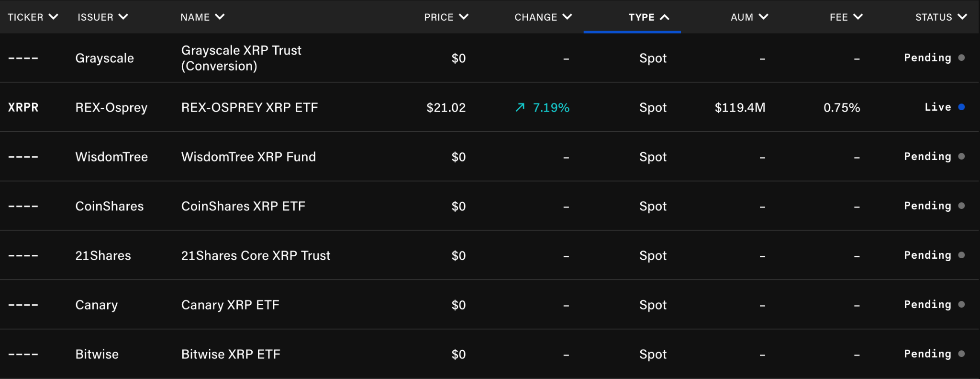Click the Spot type in Canary row
980x379 pixels.
[x=653, y=305]
